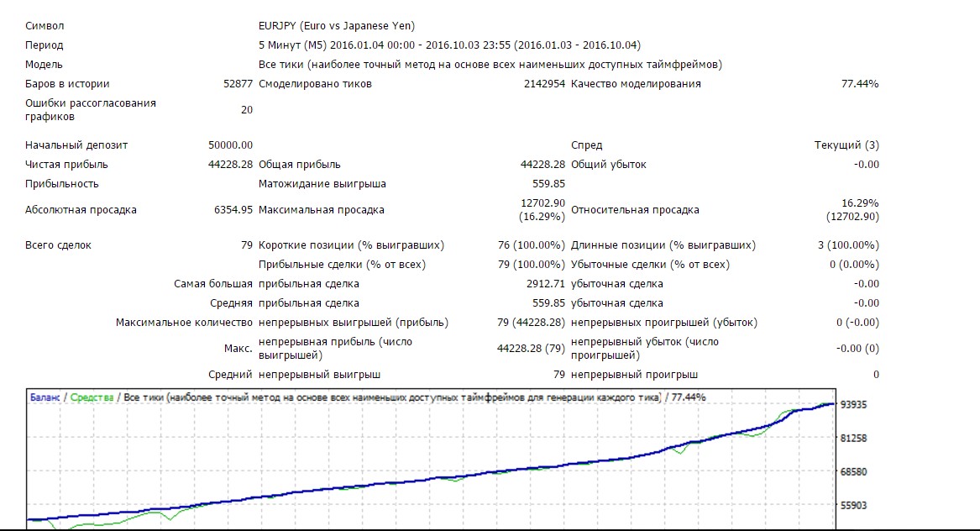Click the 'Все тики' model description in the header

(490, 65)
